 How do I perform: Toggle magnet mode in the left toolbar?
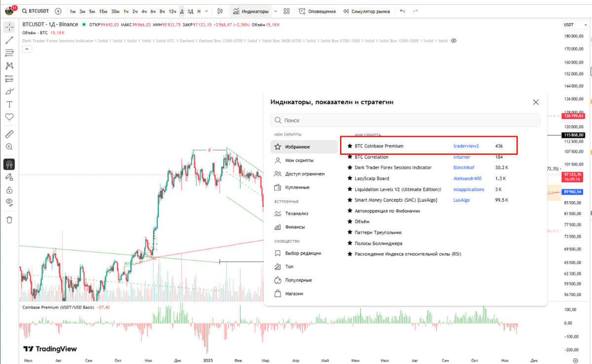9,164
